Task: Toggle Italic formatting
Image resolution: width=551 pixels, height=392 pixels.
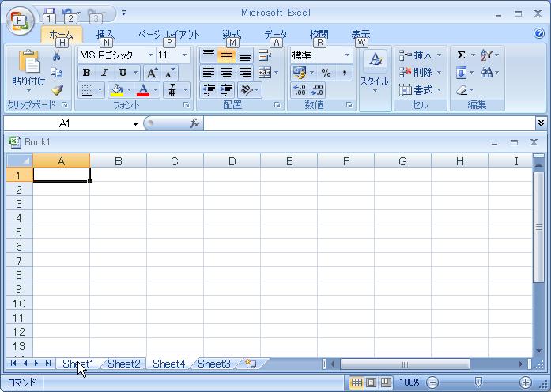Action: (x=104, y=73)
